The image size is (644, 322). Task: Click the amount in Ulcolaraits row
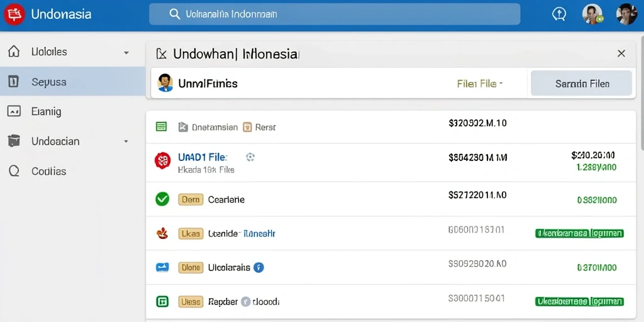click(477, 264)
